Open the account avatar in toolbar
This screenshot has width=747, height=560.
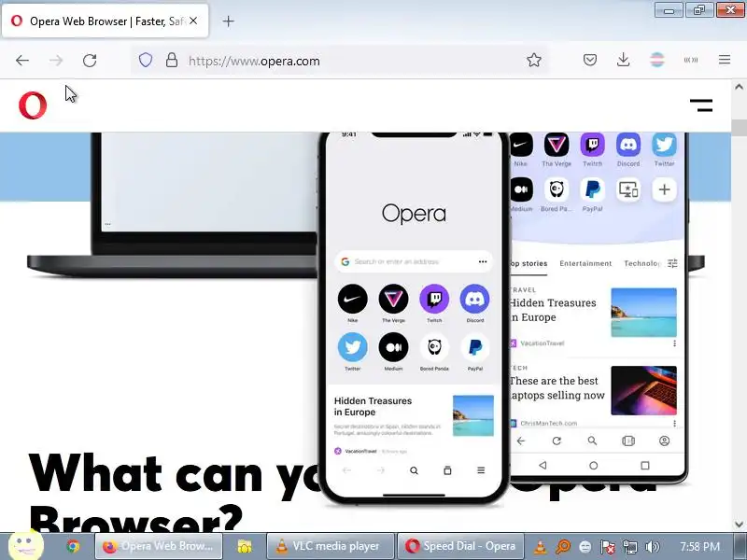(657, 60)
